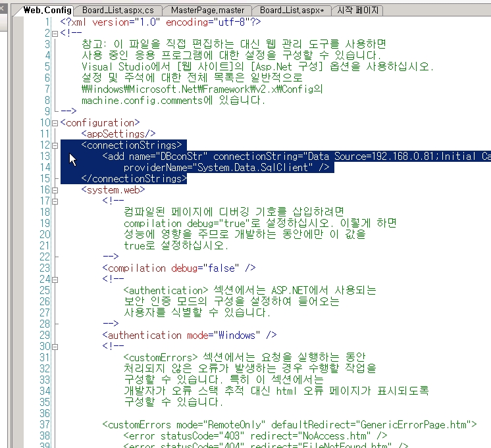Click the compilation debug="true"로 comment line
This screenshot has width=491, height=448.
[x=260, y=224]
